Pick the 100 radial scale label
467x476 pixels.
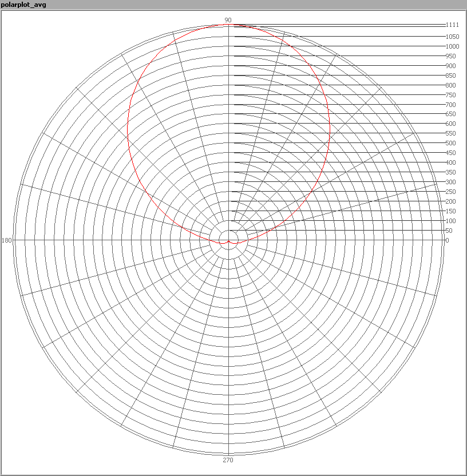tap(451, 221)
